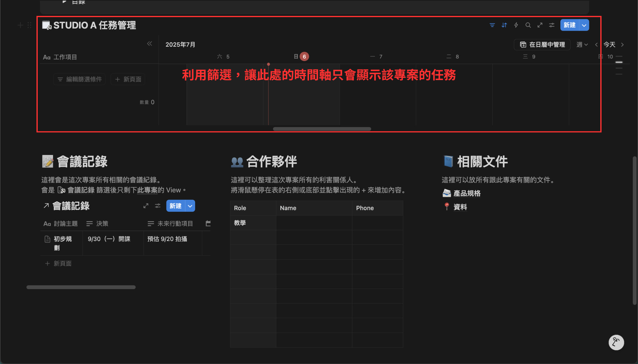The width and height of the screenshot is (638, 364).
Task: Open dropdown arrow next to 會議記錄 新建
Action: (190, 206)
